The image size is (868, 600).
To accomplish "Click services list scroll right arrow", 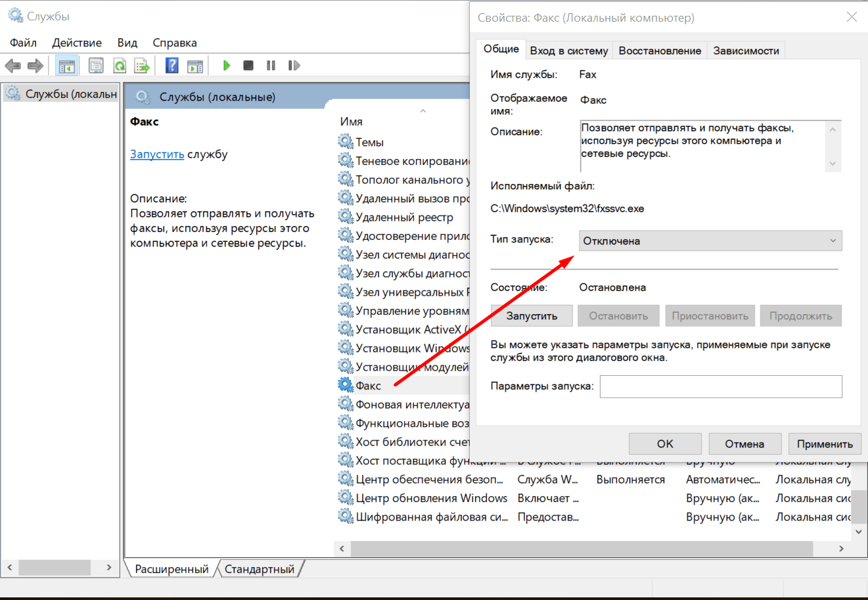I will pos(841,548).
